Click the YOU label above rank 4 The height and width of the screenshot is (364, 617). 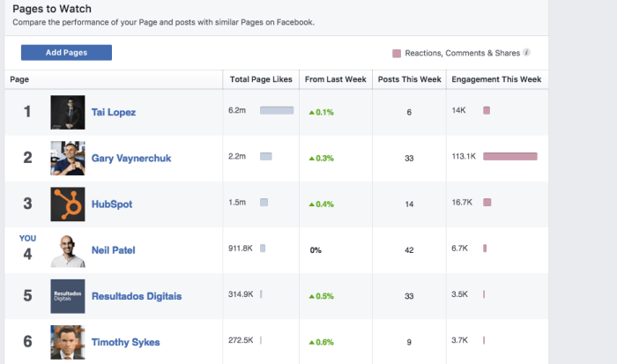(x=27, y=239)
